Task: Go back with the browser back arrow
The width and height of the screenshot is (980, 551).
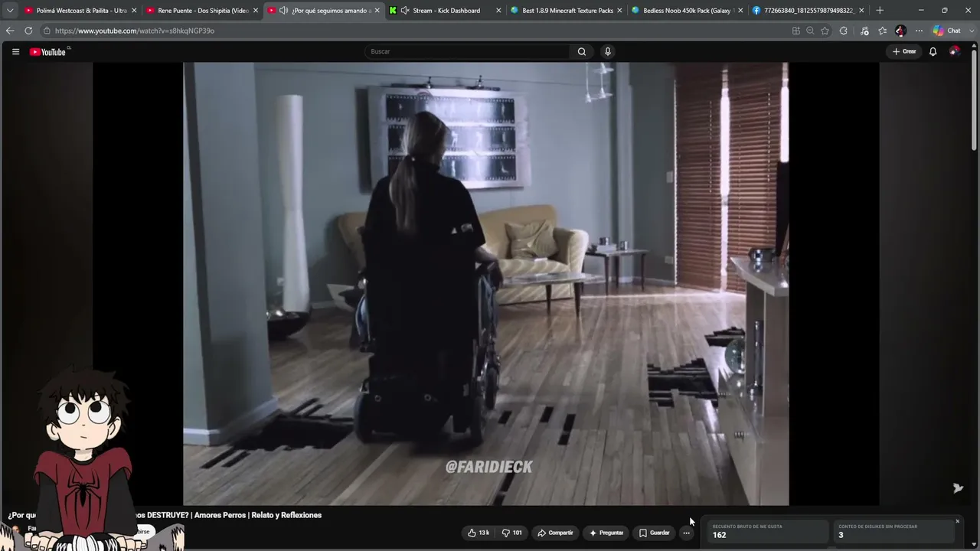Action: click(10, 31)
